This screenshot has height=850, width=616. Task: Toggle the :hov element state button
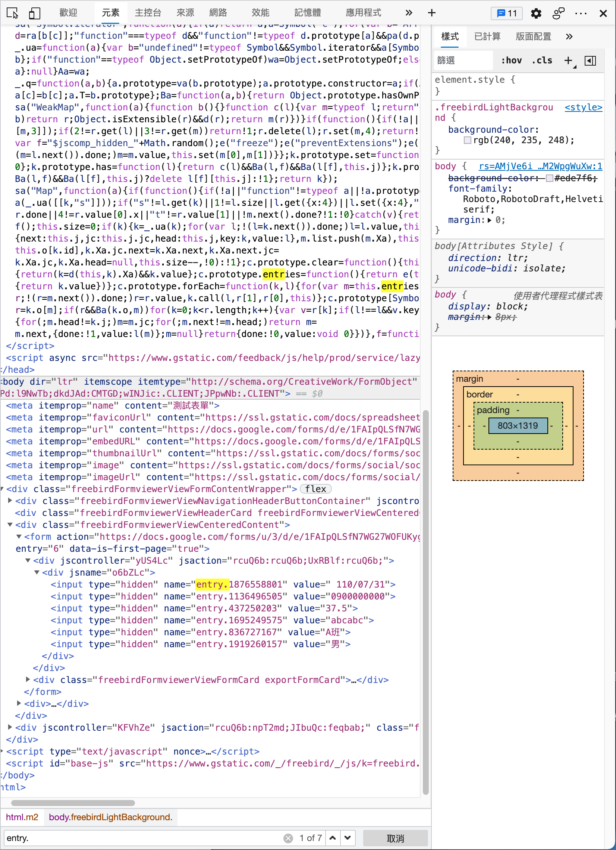coord(511,60)
